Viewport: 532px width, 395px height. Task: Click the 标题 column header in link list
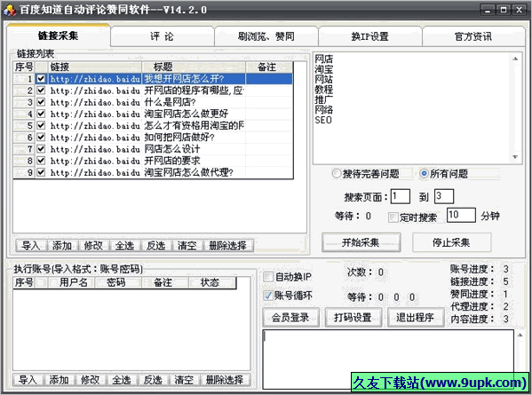(x=194, y=67)
